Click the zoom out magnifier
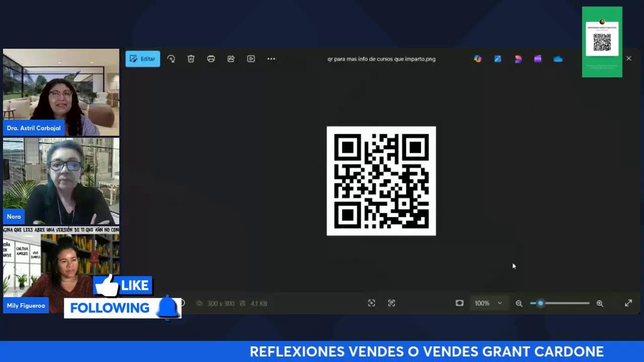Viewport: 644px width, 362px height. (519, 303)
